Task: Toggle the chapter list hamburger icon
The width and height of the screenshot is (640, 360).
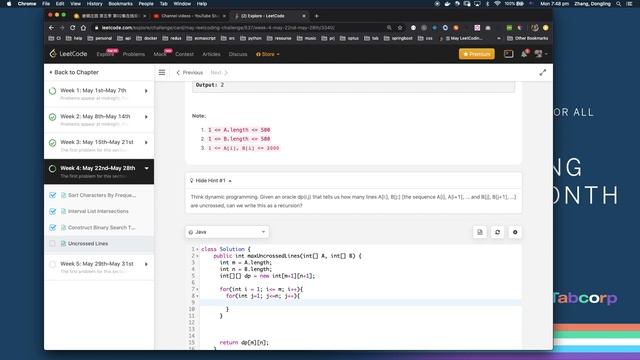Action: pos(162,72)
